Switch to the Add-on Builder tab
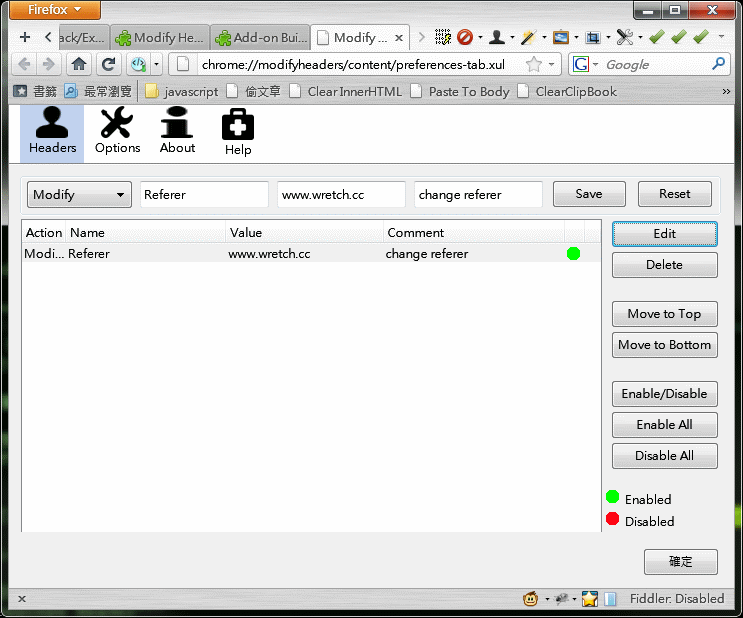The image size is (743, 618). point(260,38)
